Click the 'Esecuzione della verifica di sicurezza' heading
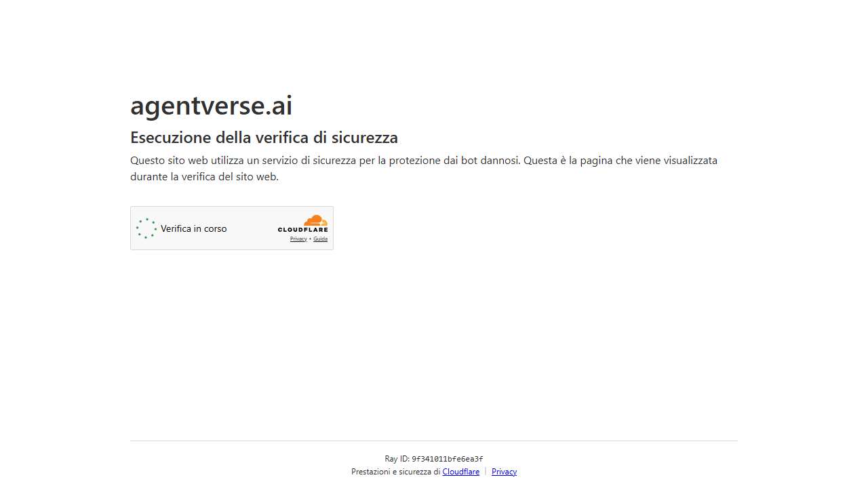The height and width of the screenshot is (488, 868). point(264,138)
